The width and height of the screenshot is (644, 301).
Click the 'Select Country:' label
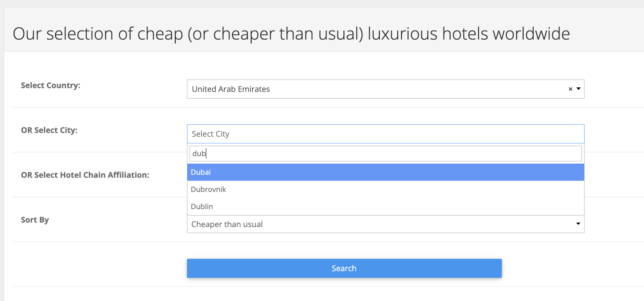pyautogui.click(x=50, y=86)
